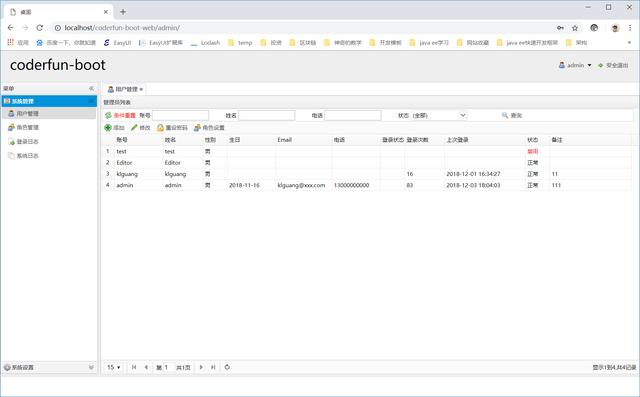
Task: Go to first page in pagination
Action: tap(134, 367)
